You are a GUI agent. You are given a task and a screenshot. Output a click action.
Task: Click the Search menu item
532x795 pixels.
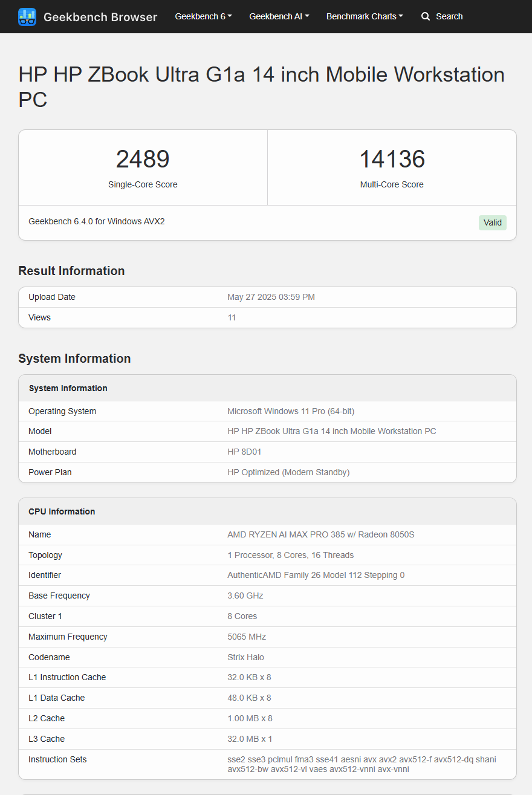[x=442, y=16]
